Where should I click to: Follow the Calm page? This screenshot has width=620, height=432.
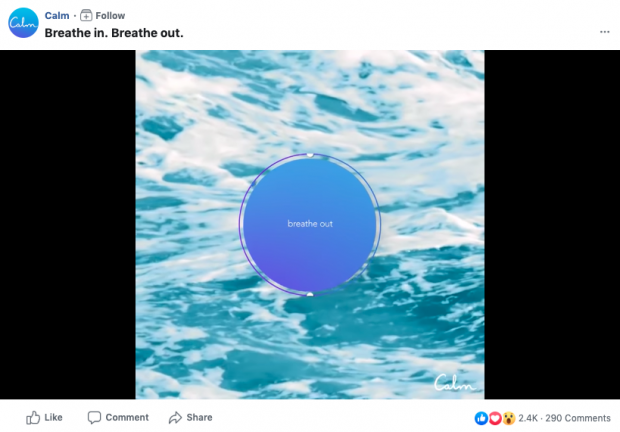point(110,15)
